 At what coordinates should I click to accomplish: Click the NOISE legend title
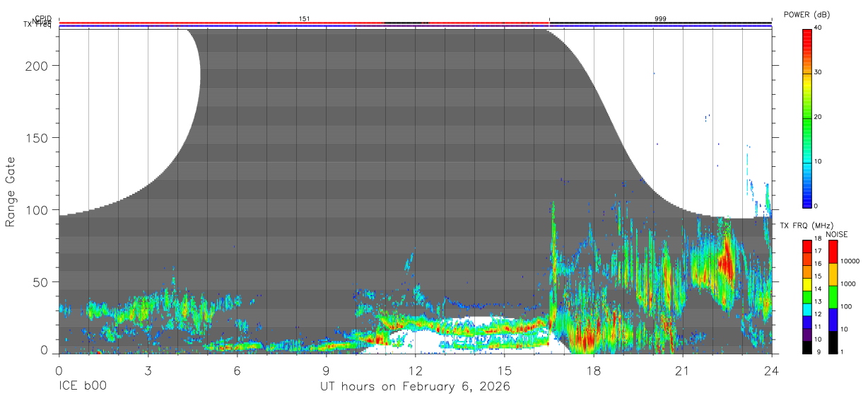click(838, 234)
